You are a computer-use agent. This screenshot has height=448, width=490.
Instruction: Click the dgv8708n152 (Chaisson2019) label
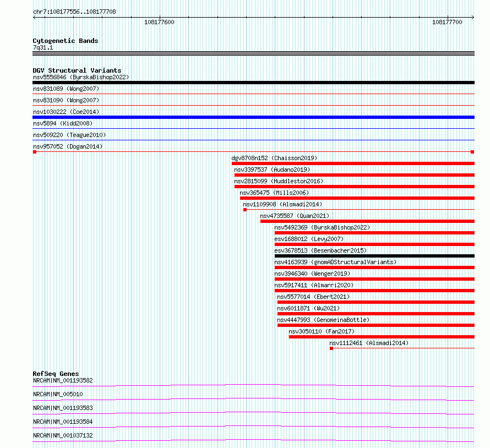274,158
